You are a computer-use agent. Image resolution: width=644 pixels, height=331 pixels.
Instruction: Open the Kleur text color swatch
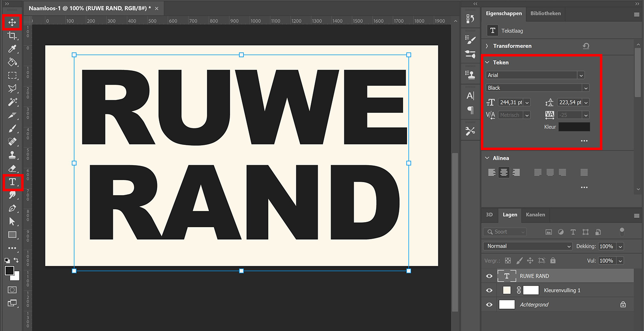[574, 126]
